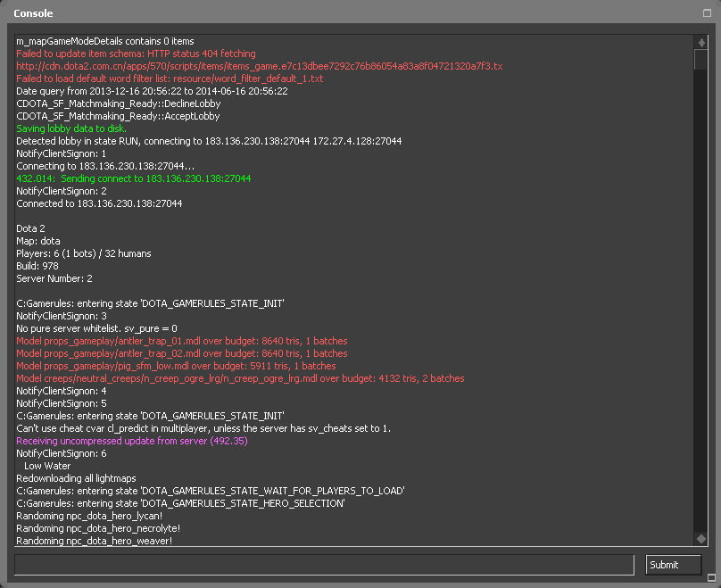Click the Console window close box icon
Image resolution: width=721 pixels, height=588 pixels.
(x=708, y=12)
